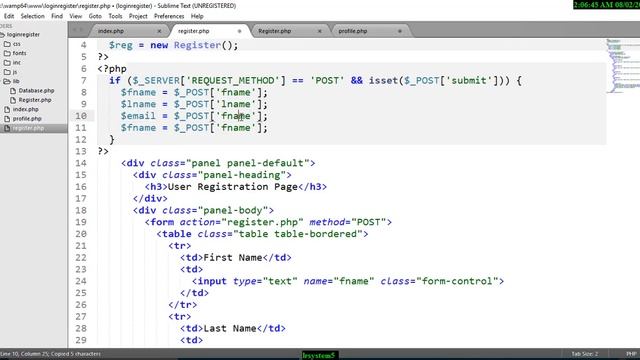
Task: Open the Tools menu
Action: (x=115, y=16)
